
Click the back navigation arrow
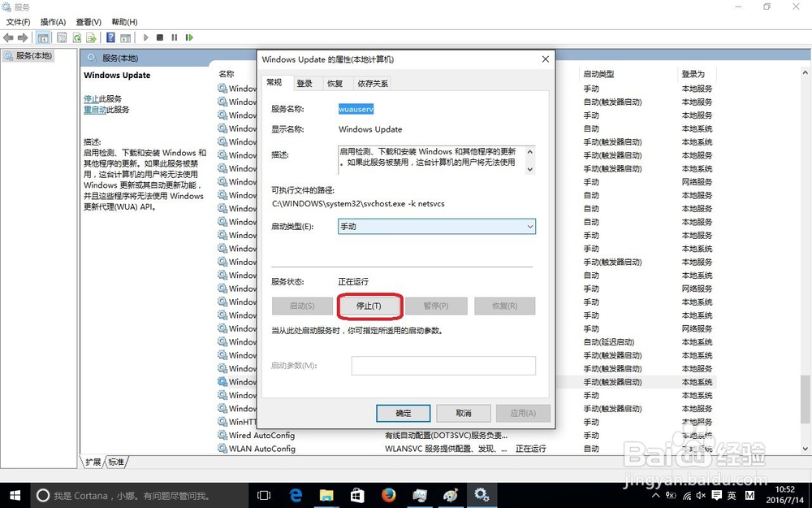pyautogui.click(x=7, y=37)
